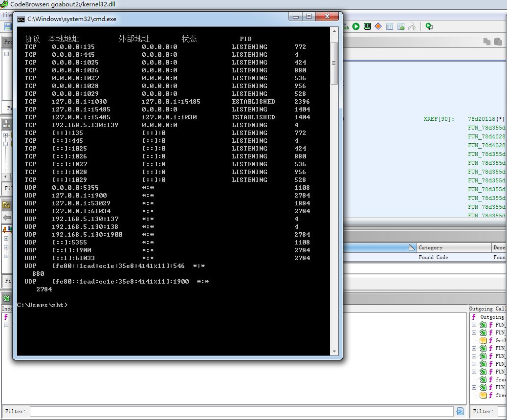Viewport: 507px width, 420px height.
Task: Click the free function row with green arrow
Action: 493,379
